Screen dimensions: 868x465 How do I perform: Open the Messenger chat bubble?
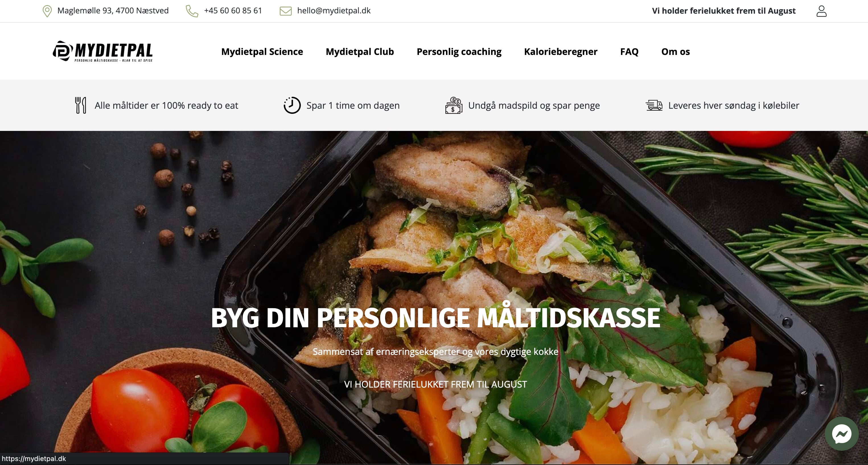(x=841, y=434)
